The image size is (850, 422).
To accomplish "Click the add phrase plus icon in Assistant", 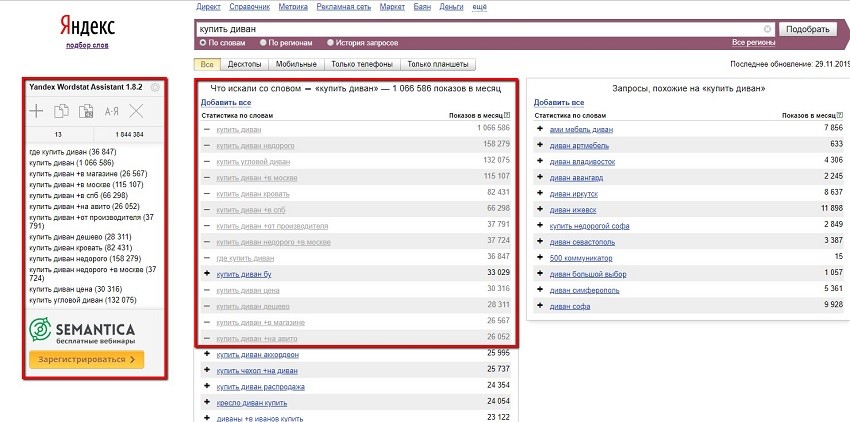I will (x=36, y=111).
